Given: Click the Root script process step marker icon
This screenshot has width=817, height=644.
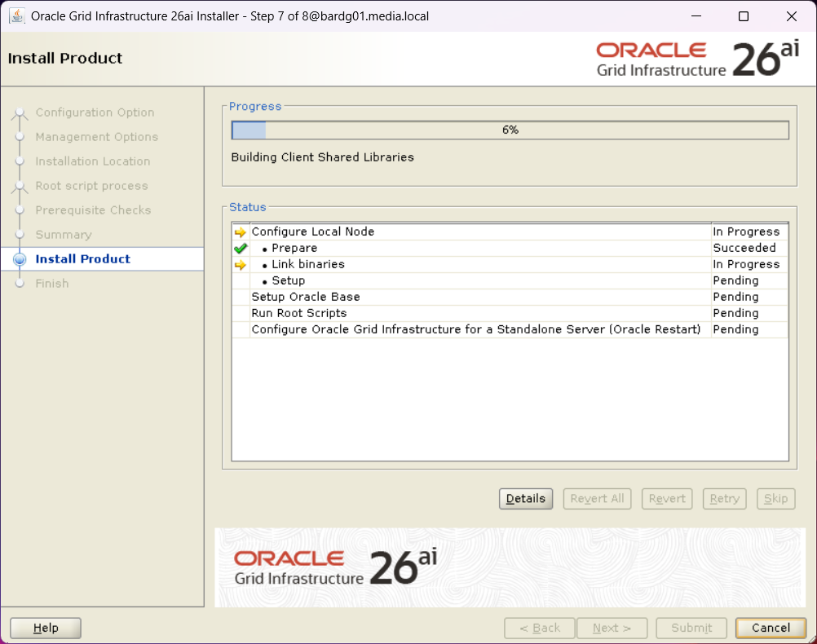Looking at the screenshot, I should pos(20,186).
